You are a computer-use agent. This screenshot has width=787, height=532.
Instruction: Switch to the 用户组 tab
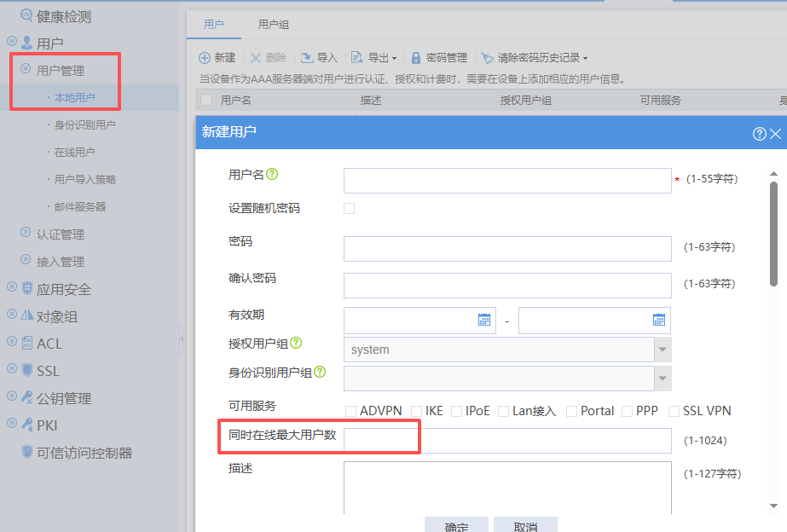click(273, 24)
